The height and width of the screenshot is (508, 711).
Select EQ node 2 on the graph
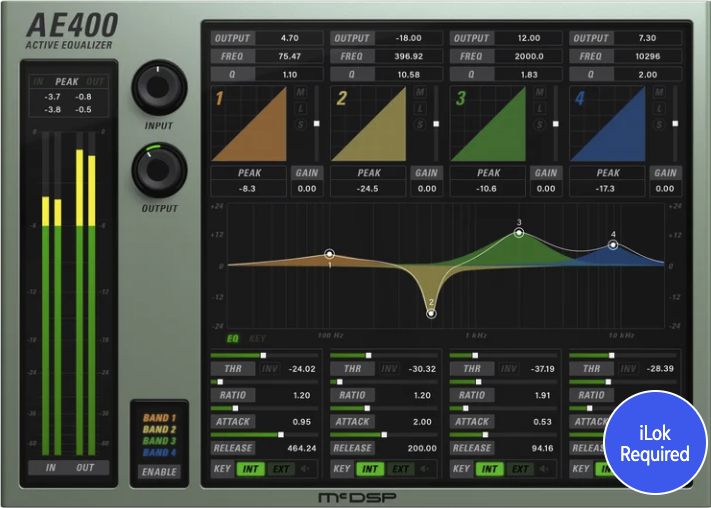[431, 313]
